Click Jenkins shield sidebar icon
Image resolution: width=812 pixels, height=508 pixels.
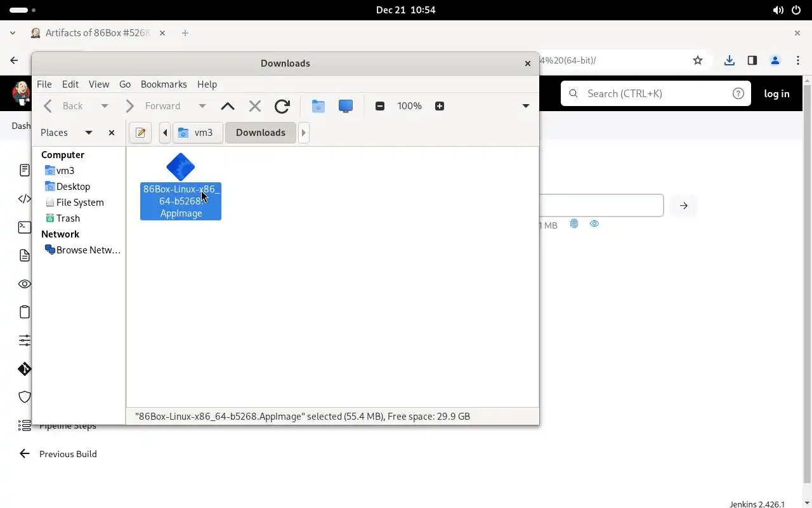[x=24, y=397]
